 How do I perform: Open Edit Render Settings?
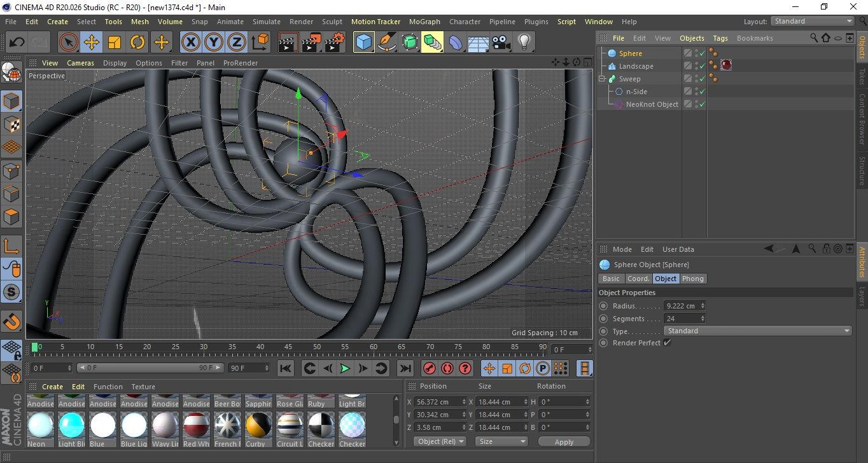335,43
